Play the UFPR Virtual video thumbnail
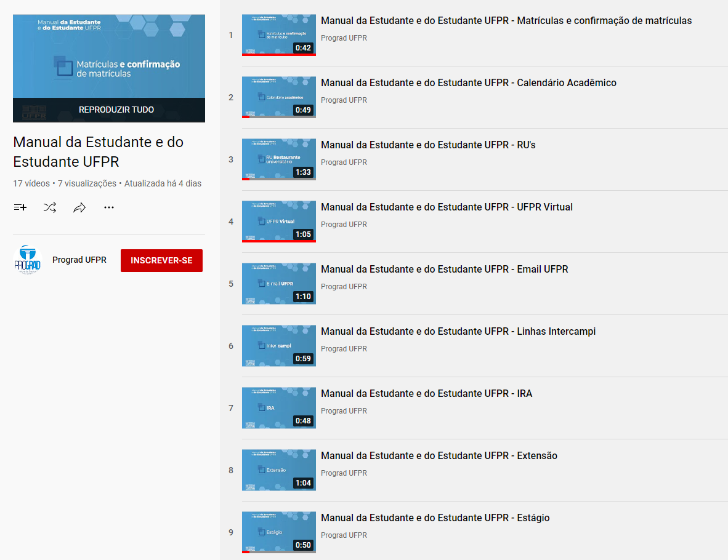 click(x=278, y=221)
